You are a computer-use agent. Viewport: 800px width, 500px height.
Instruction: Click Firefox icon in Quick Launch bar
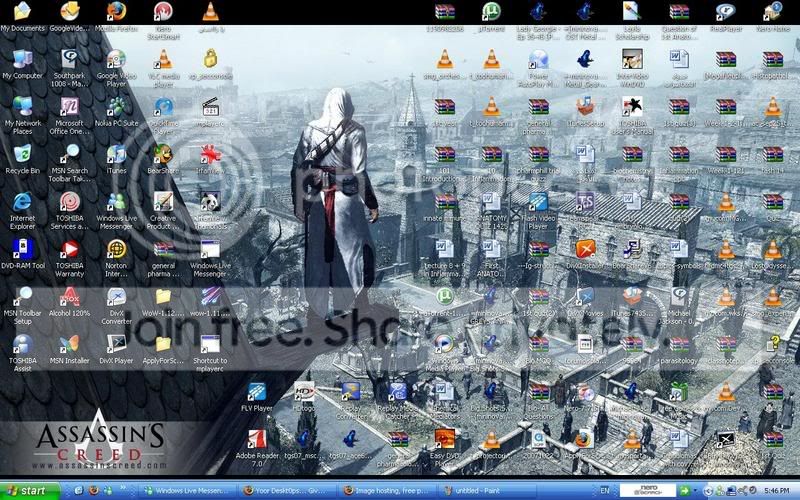point(93,491)
